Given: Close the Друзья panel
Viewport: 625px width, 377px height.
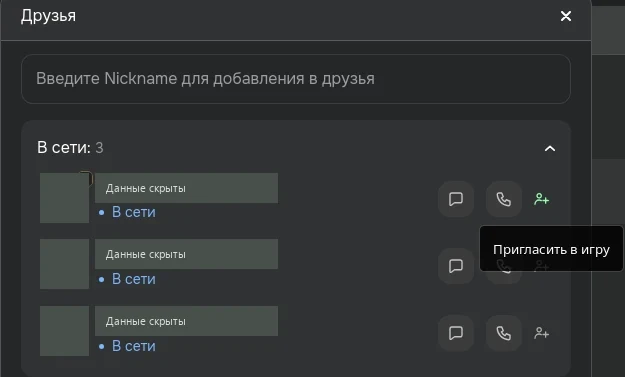Looking at the screenshot, I should coord(566,16).
